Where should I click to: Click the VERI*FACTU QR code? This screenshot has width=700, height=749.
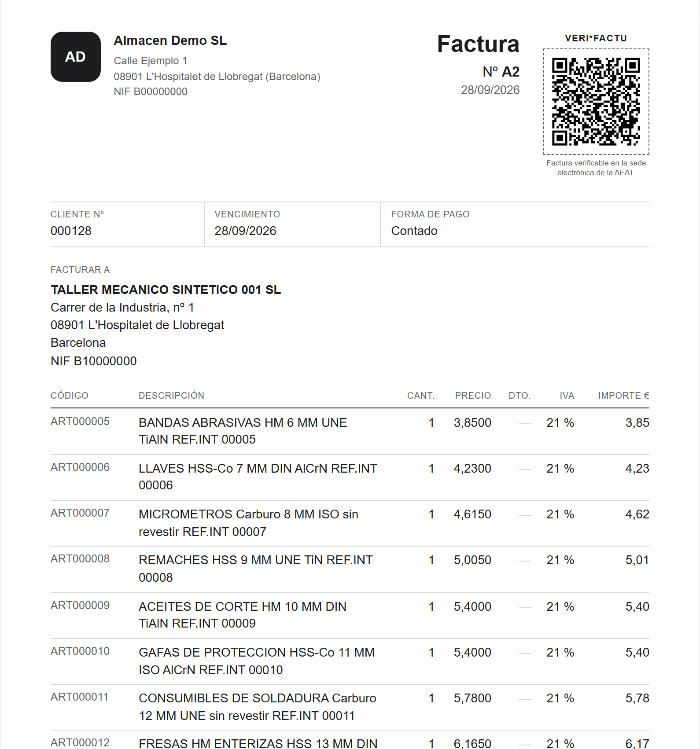pos(596,102)
